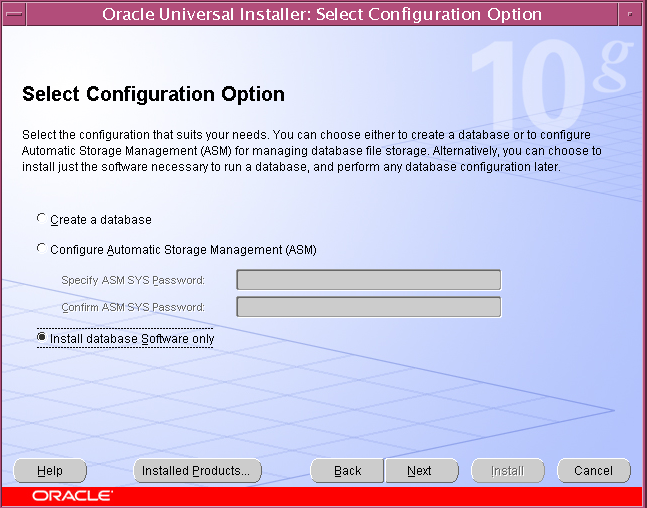The width and height of the screenshot is (647, 508).
Task: Click the 'Select Configuration Option' heading
Action: click(x=153, y=94)
